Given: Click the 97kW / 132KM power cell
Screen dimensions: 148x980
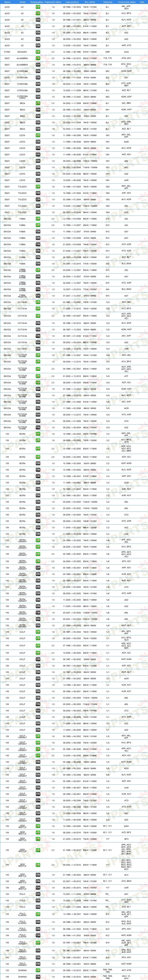Looking at the screenshot, I should tap(90, 52).
